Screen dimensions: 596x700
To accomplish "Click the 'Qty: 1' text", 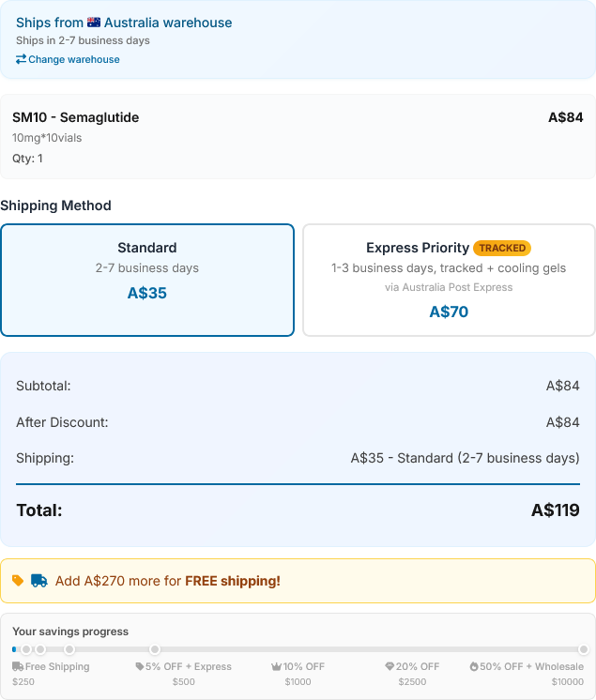I will click(27, 159).
